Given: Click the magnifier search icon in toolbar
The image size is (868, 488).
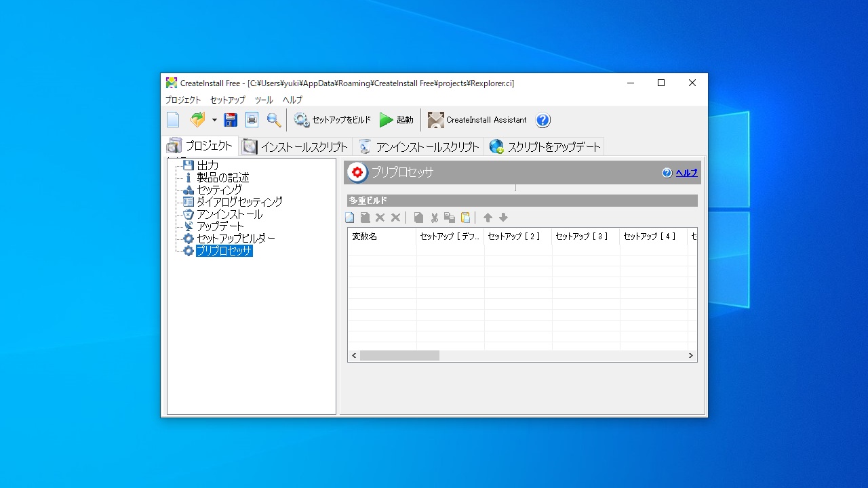Looking at the screenshot, I should [274, 120].
